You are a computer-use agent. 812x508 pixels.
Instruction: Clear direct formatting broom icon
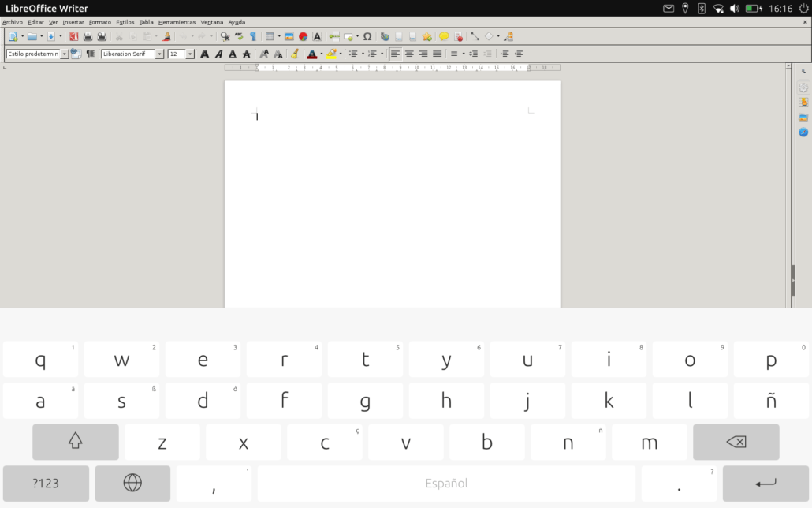point(295,54)
